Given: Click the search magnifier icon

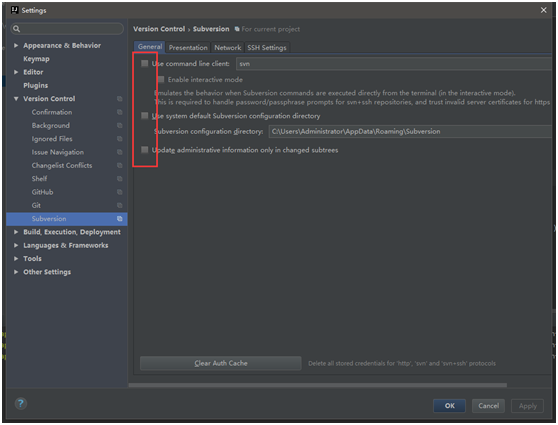Looking at the screenshot, I should pos(16,29).
